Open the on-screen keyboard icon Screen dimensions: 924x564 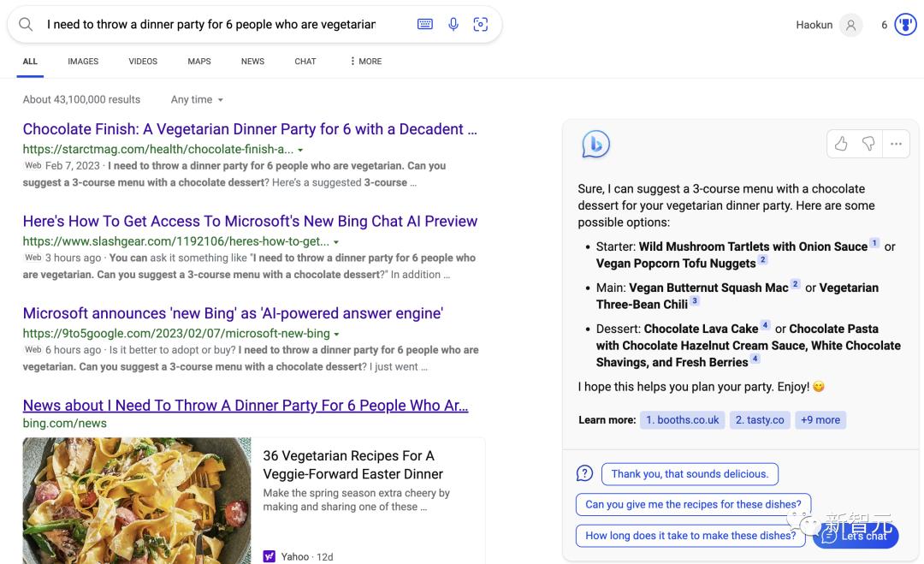click(425, 25)
